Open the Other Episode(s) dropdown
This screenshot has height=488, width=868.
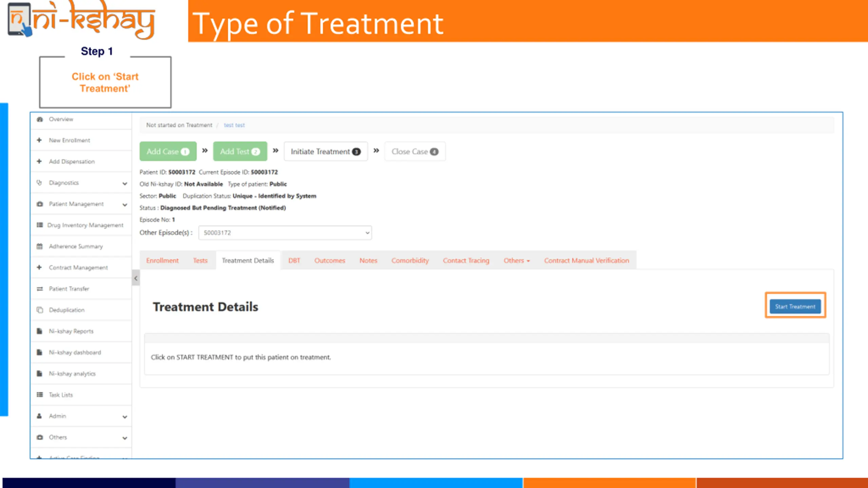285,233
